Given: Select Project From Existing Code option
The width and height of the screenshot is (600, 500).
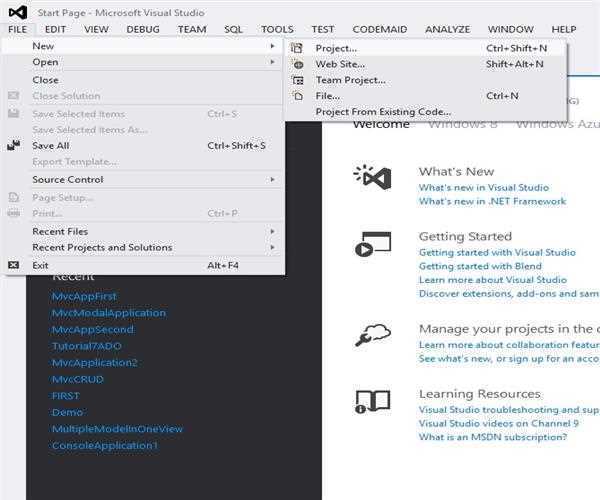Looking at the screenshot, I should [x=383, y=112].
